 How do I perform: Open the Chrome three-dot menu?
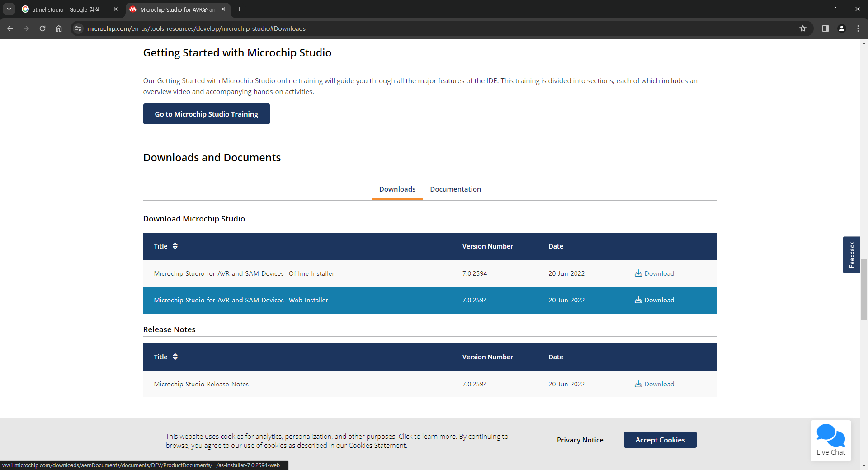[858, 28]
